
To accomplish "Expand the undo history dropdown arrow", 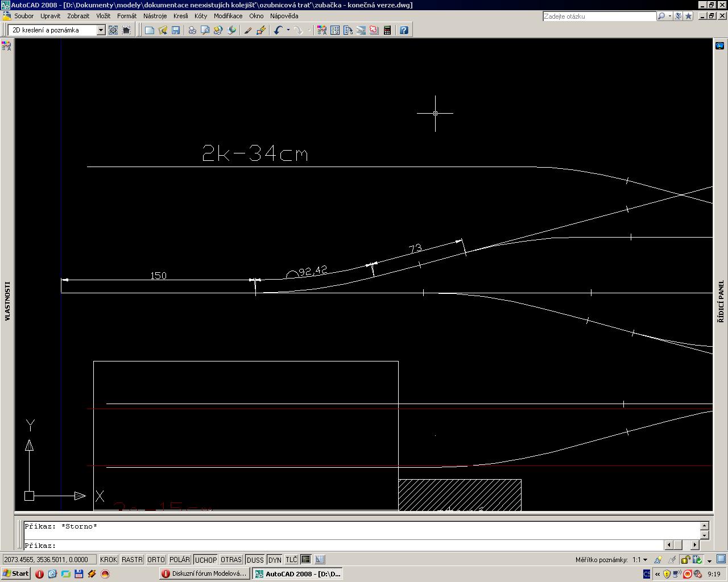I will point(288,30).
